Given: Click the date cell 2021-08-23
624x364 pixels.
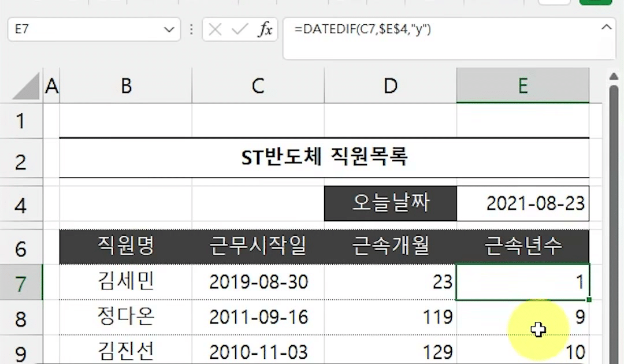Looking at the screenshot, I should (x=523, y=203).
